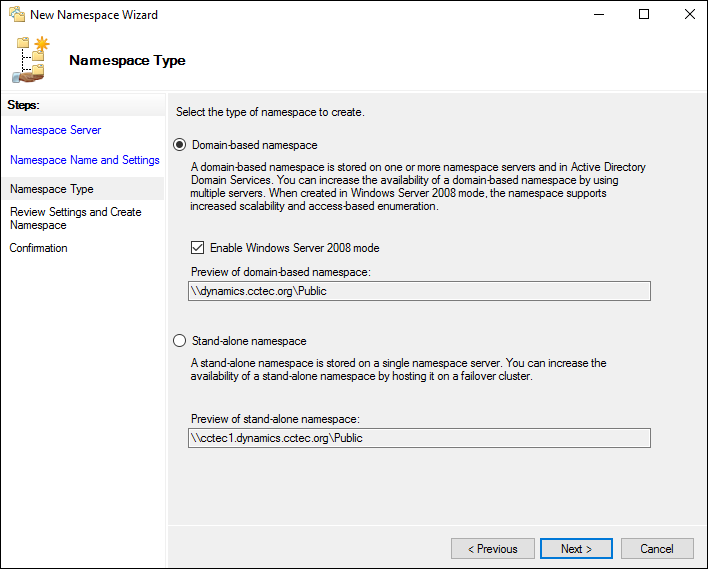The height and width of the screenshot is (569, 708).
Task: Maximize the New Namespace Wizard window
Action: click(x=644, y=15)
